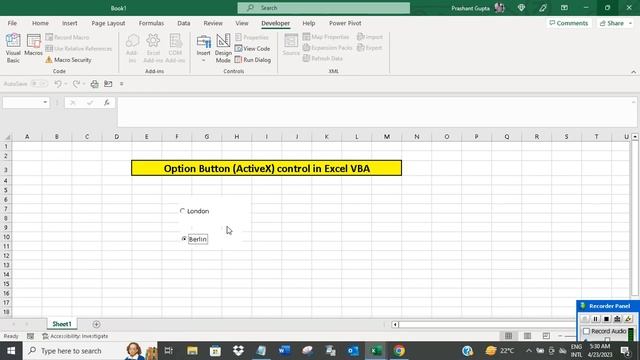Open Chrome from the taskbar
The image size is (640, 360).
click(399, 351)
